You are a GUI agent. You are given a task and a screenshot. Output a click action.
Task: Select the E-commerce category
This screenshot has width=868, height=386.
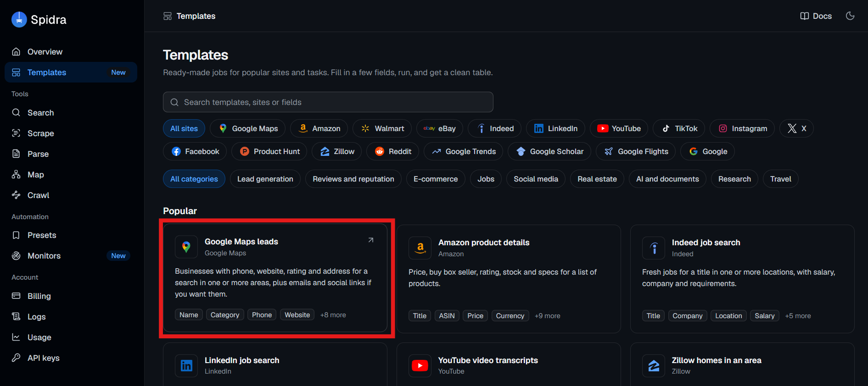click(436, 179)
